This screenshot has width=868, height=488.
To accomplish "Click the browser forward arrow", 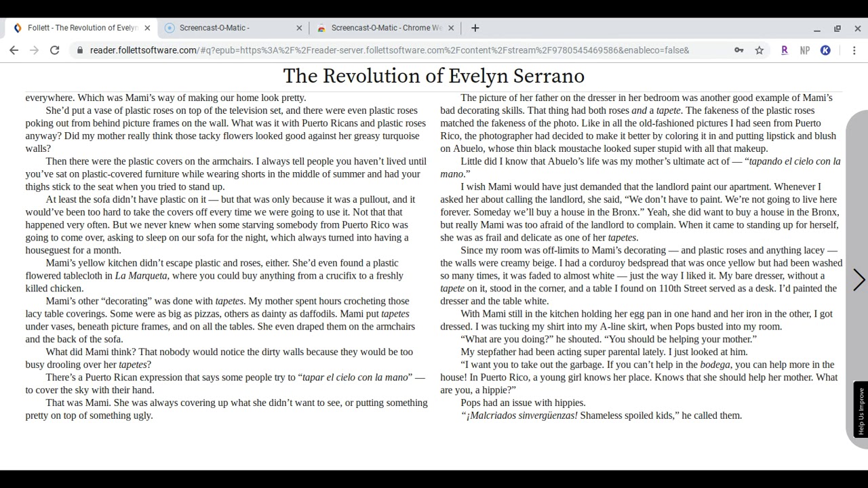I will [34, 50].
